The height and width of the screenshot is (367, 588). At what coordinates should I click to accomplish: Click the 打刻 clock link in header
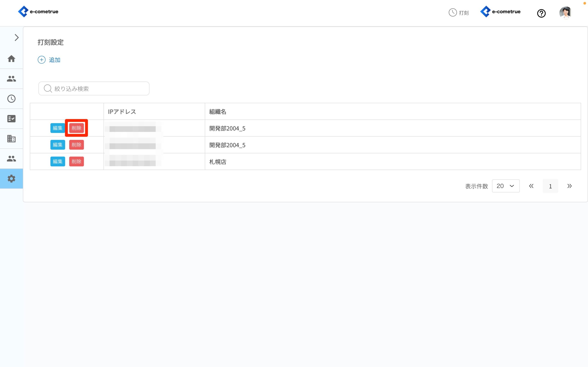(458, 13)
